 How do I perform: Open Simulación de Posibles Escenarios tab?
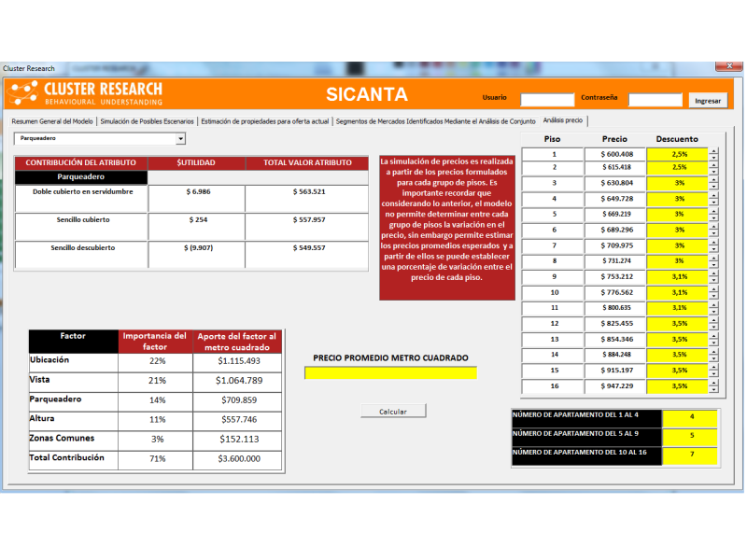point(148,121)
